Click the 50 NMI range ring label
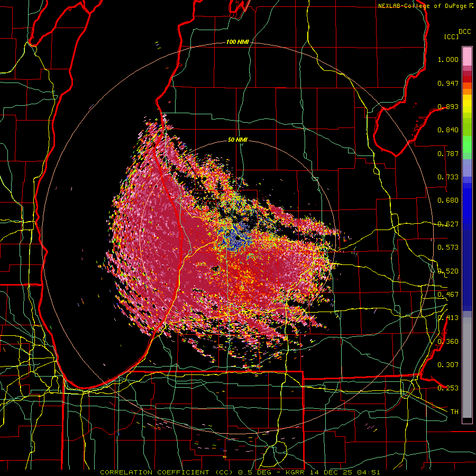Viewport: 476px width, 476px height. tap(237, 140)
